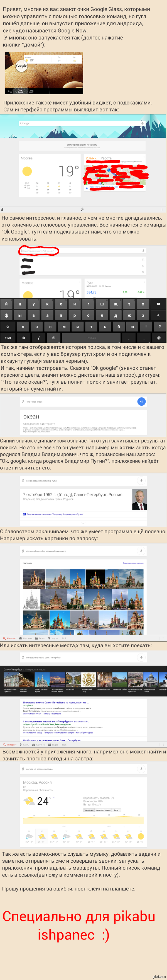Open emoji with the smiley key
The height and width of the screenshot is (980, 167).
[x=159, y=337]
